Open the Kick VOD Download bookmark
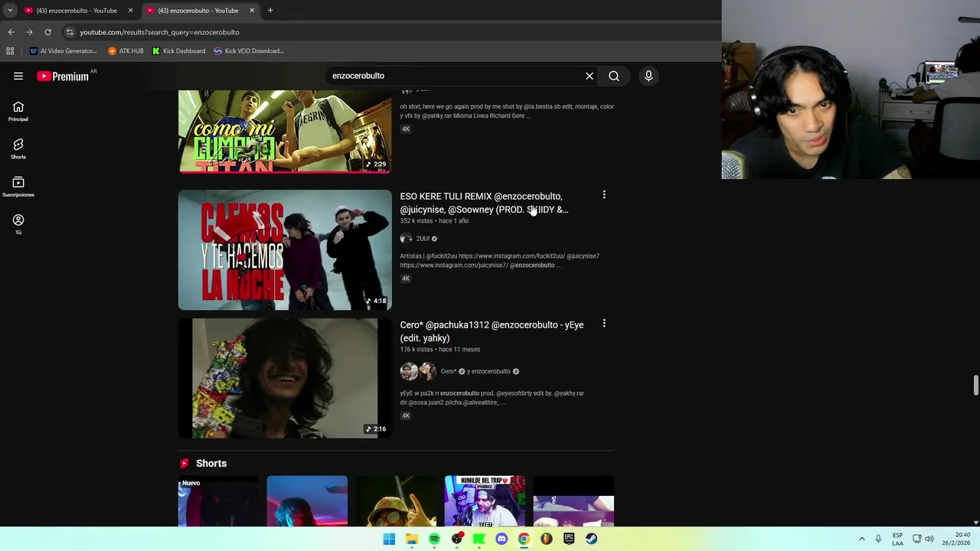 click(249, 51)
